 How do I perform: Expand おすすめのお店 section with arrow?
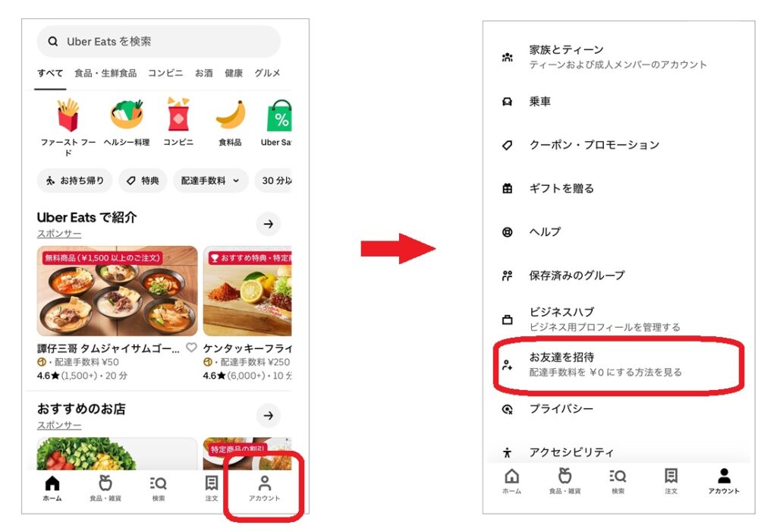tap(268, 415)
